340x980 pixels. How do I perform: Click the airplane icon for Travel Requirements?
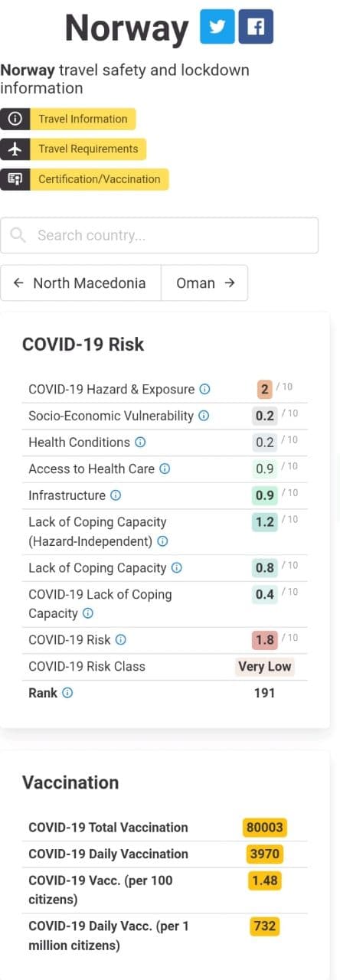[15, 149]
